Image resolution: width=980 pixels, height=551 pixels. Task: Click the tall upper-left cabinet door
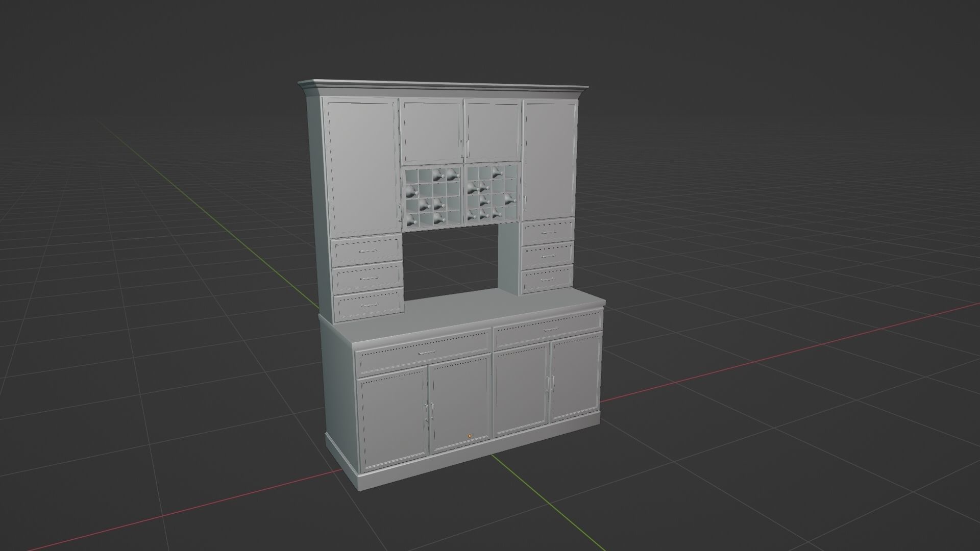pyautogui.click(x=362, y=168)
